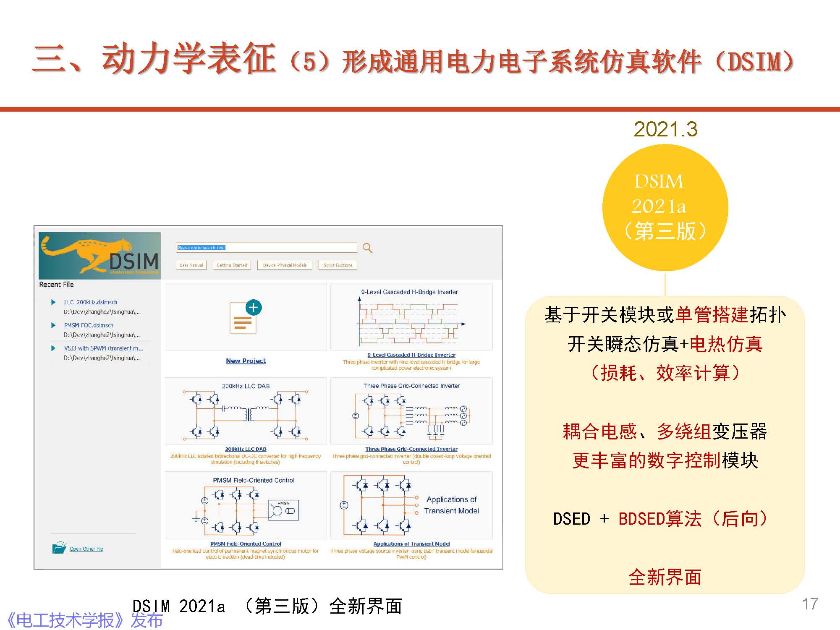840x630 pixels.
Task: Click description of 9-Level Cascaded inverter
Action: click(411, 365)
